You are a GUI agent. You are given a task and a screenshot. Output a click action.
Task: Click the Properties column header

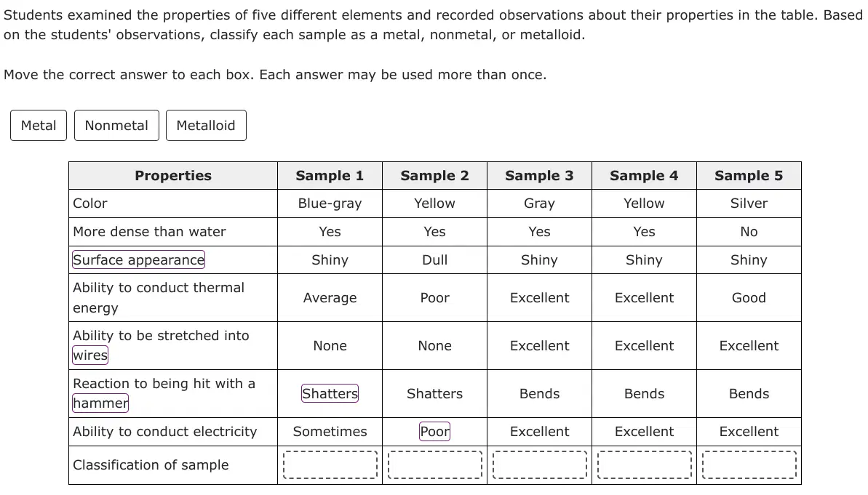[173, 176]
